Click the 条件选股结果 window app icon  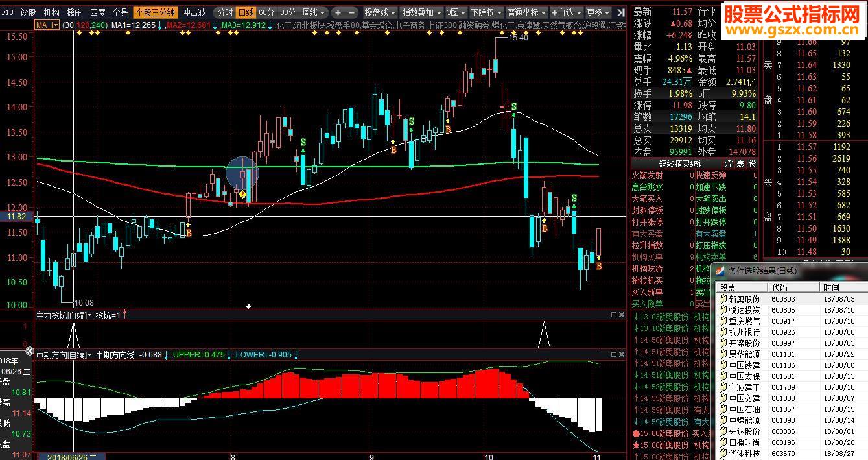(x=720, y=271)
